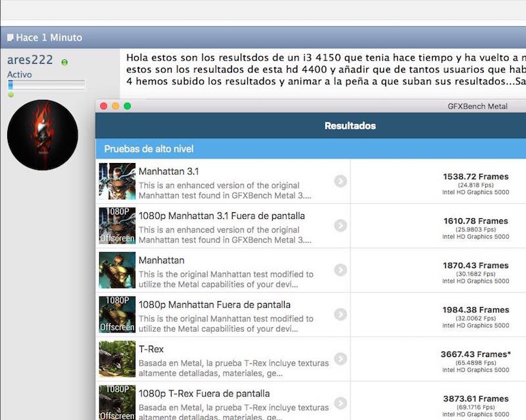Click 1538.72 Frames result

point(475,176)
